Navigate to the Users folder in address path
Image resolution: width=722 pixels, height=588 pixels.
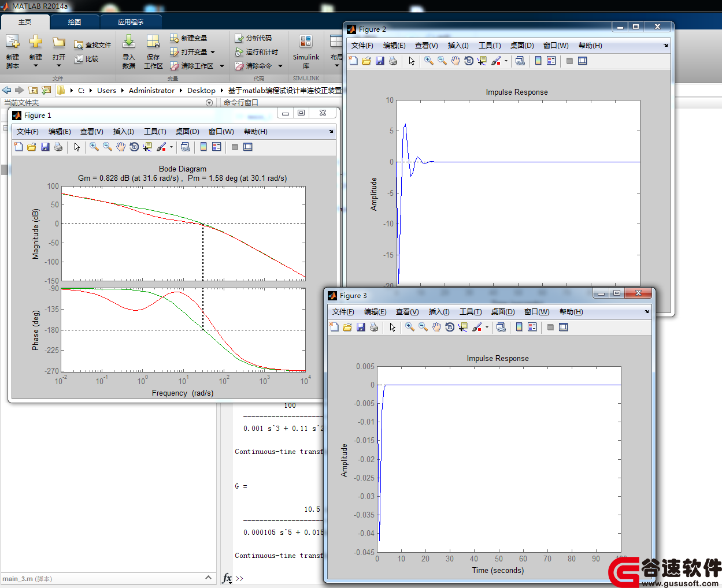pos(106,90)
